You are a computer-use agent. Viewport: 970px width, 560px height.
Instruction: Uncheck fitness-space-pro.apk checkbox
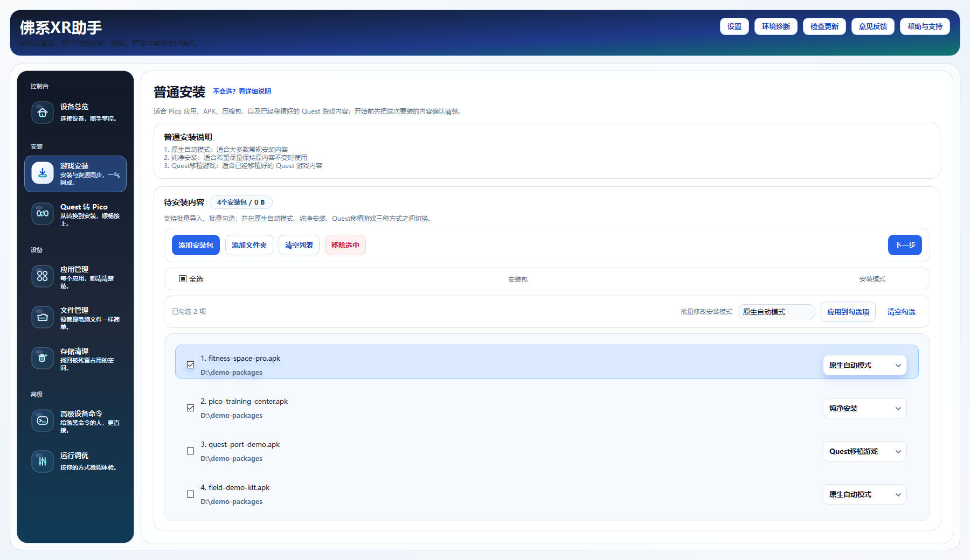pyautogui.click(x=190, y=365)
